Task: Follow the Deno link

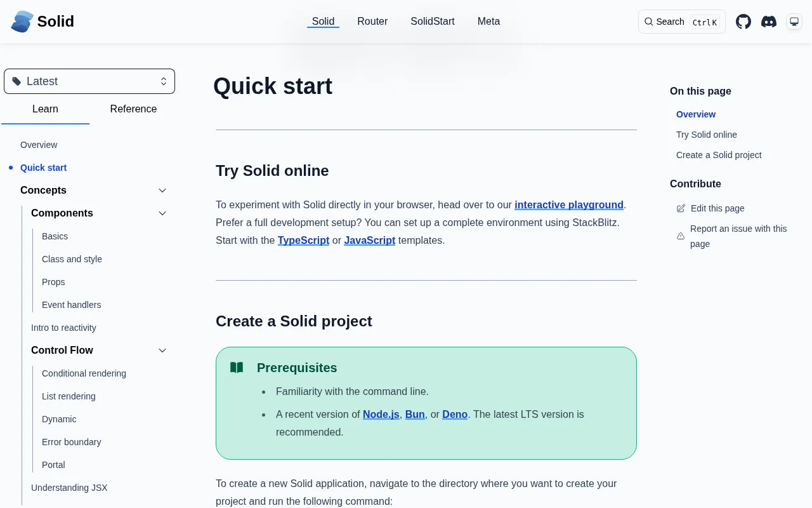Action: [455, 415]
